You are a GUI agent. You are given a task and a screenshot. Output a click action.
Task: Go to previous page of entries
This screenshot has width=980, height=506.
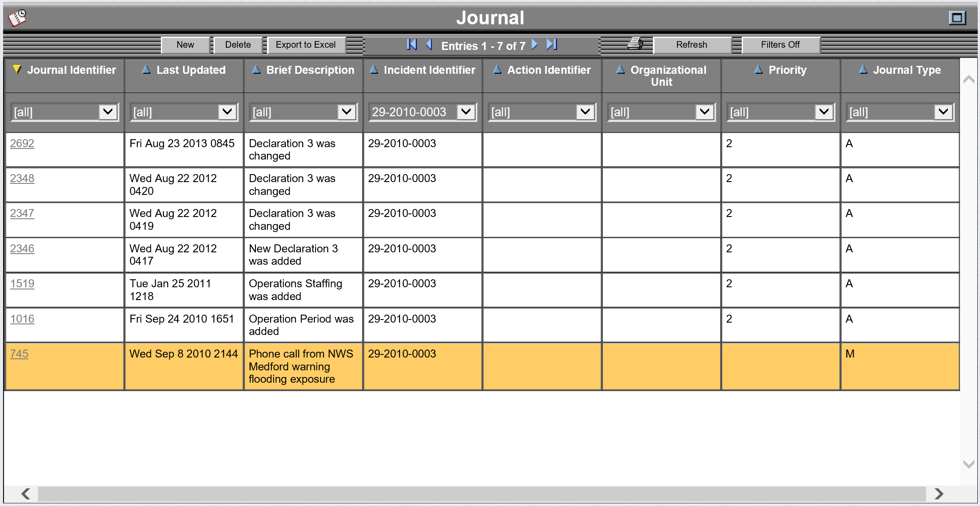point(429,45)
